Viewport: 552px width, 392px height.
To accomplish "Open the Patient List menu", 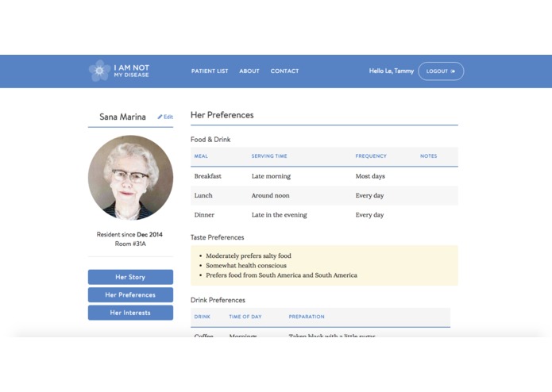I will [x=210, y=71].
